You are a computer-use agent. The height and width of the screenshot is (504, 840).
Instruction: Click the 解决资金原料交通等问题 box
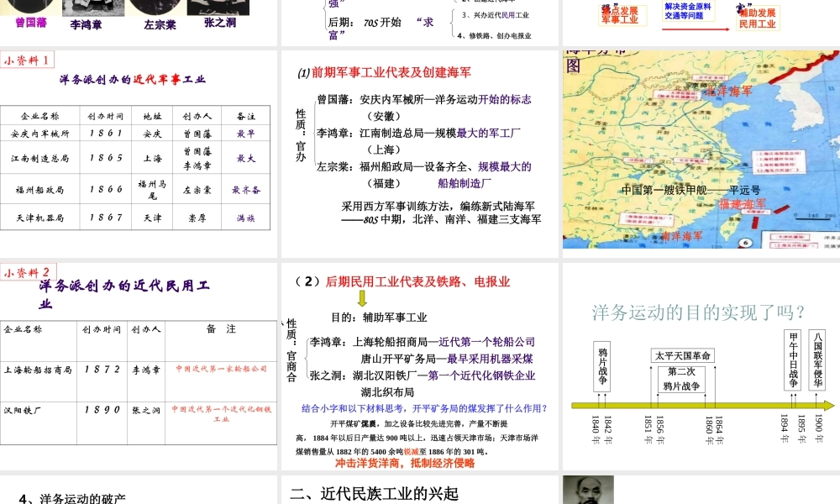[688, 11]
